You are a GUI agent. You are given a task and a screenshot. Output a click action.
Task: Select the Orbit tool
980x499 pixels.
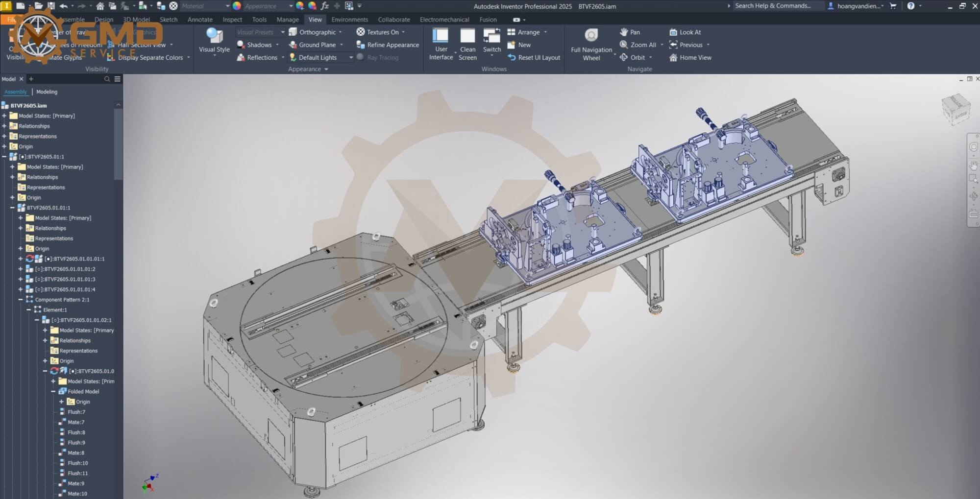click(x=632, y=57)
